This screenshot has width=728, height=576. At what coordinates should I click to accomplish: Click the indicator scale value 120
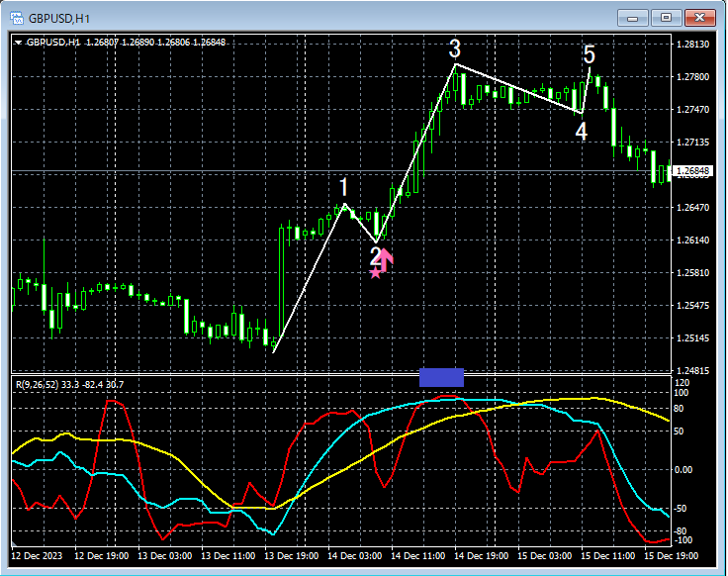click(x=683, y=383)
